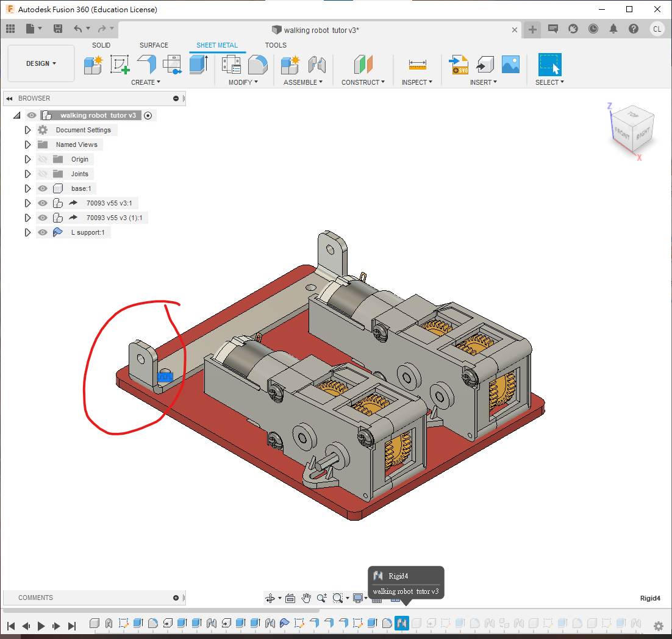672x639 pixels.
Task: Open the notifications bell icon
Action: (x=613, y=29)
